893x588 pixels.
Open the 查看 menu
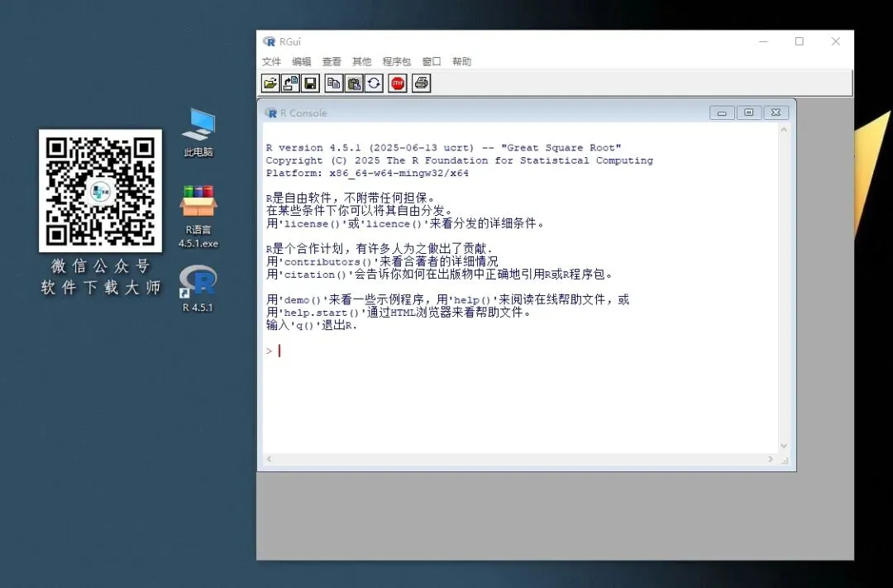pos(332,61)
